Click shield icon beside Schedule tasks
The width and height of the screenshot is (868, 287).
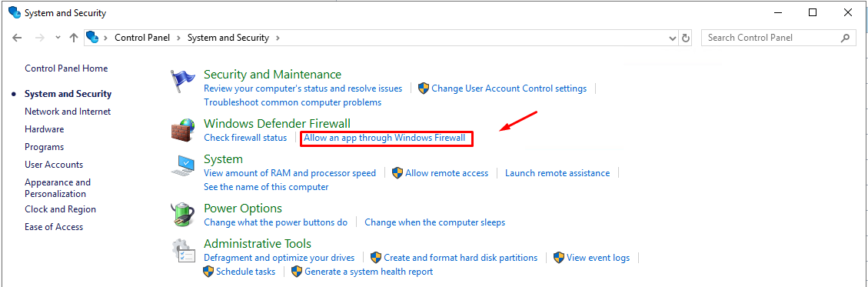point(208,272)
